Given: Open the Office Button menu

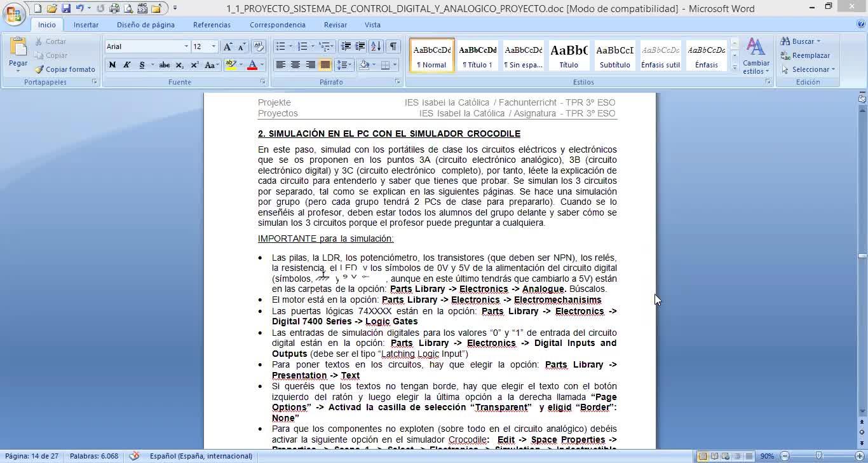Looking at the screenshot, I should tap(14, 15).
